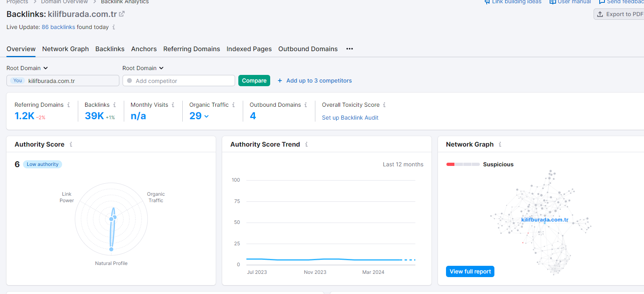Click the kilifburada.com.tr domain input field
Viewport: 644px width, 294px height.
point(63,81)
